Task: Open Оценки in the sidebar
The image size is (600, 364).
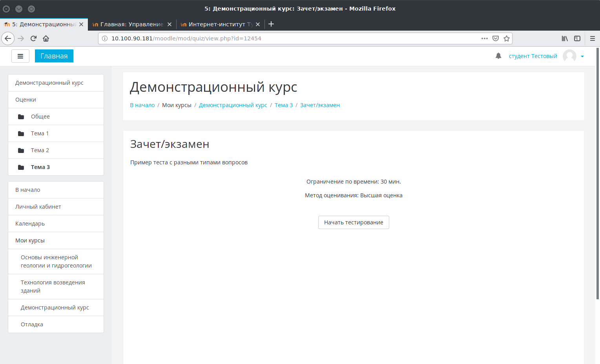Action: click(x=56, y=100)
